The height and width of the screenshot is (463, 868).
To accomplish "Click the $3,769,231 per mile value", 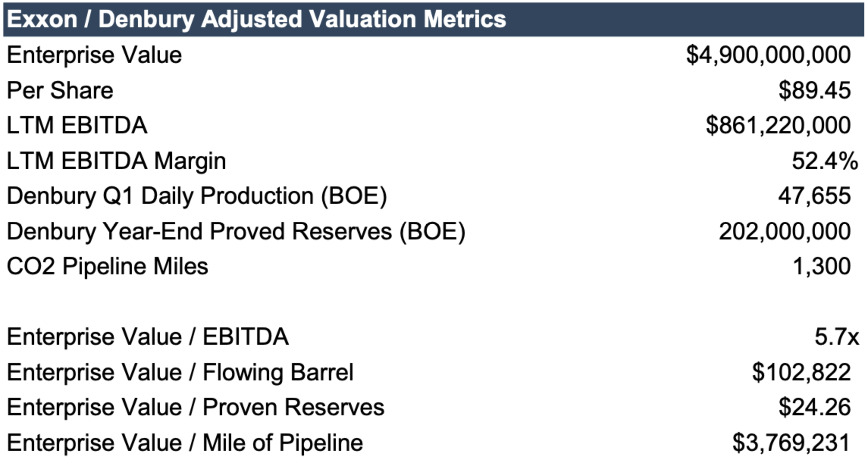I will point(791,443).
